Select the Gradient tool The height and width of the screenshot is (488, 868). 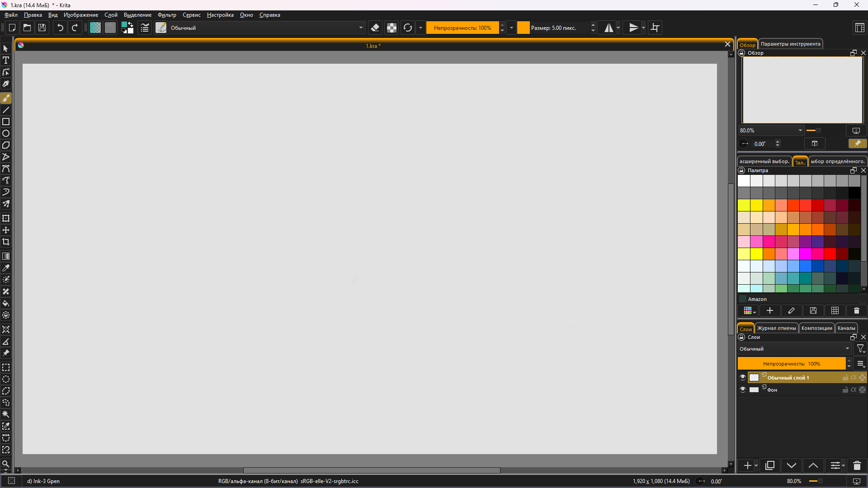[6, 256]
